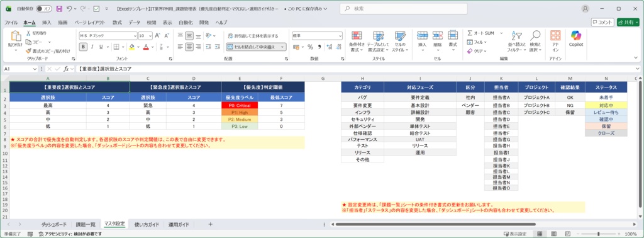Click the Delete cells icon
This screenshot has height=238, width=644.
(438, 36)
